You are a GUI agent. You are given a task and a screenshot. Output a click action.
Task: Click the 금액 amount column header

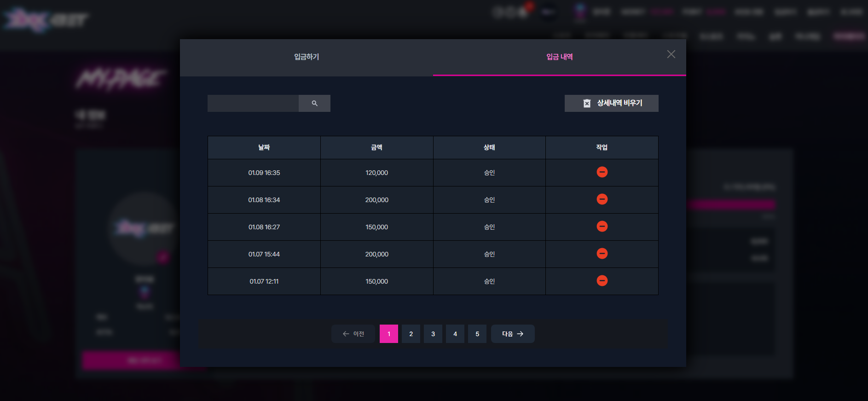click(x=377, y=147)
